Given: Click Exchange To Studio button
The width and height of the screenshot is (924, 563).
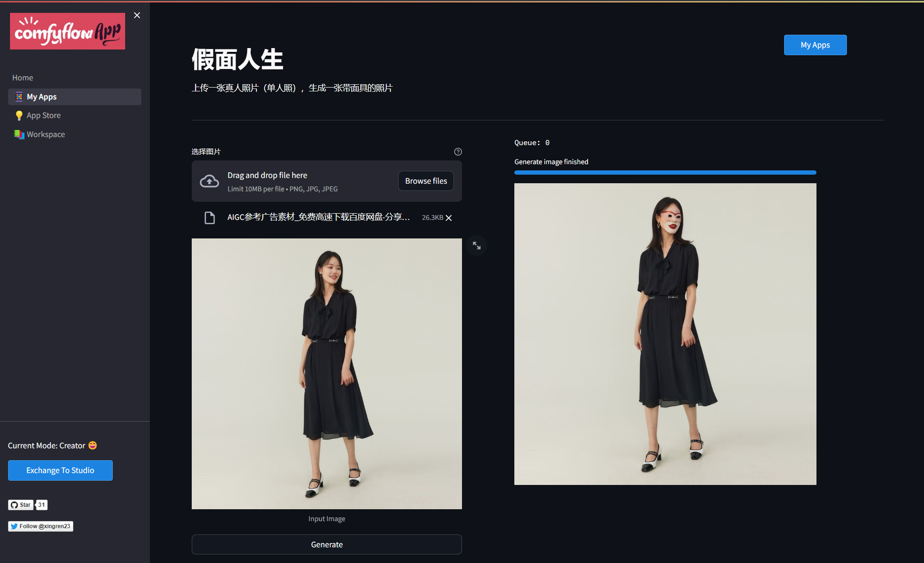Looking at the screenshot, I should pos(60,470).
